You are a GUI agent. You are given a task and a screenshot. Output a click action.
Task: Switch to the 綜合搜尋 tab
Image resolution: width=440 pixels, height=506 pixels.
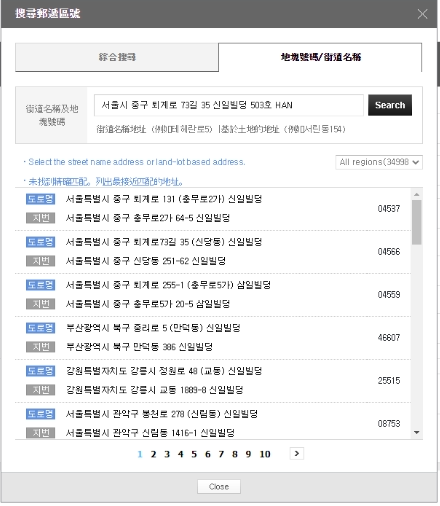117,57
